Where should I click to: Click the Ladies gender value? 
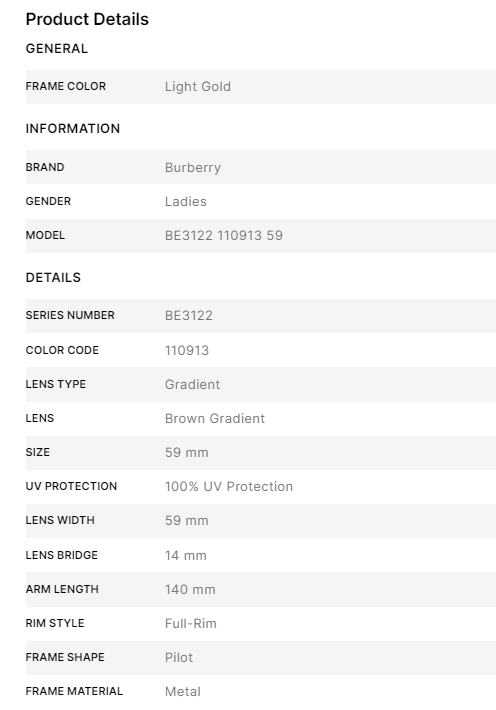point(186,201)
